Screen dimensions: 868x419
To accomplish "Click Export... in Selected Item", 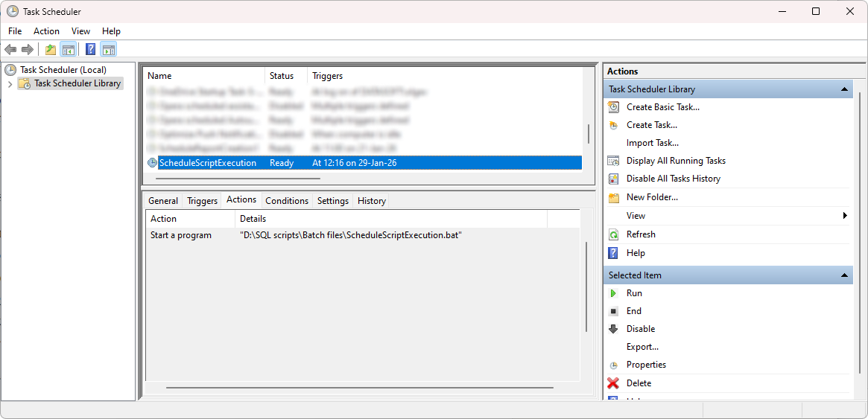I will click(643, 347).
